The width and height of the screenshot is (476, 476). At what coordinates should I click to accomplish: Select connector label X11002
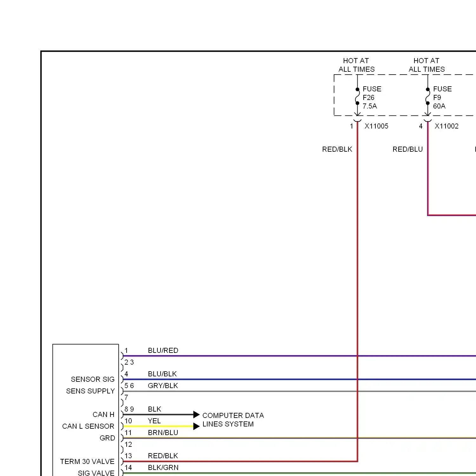446,126
